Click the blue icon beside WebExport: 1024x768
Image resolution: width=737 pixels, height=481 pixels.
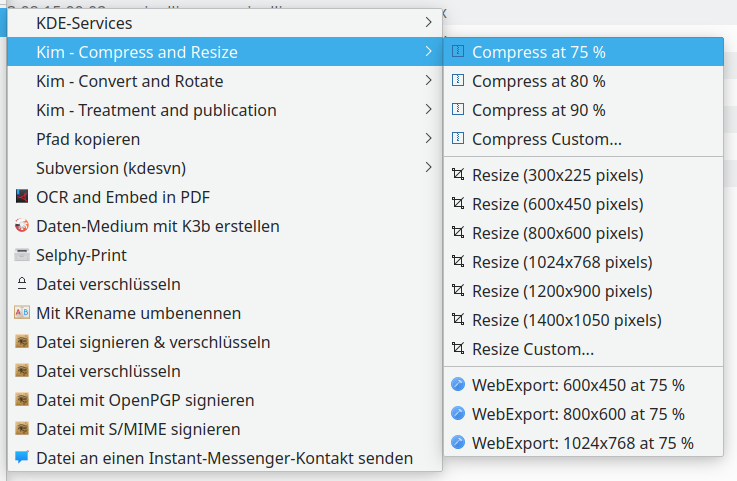pos(458,442)
